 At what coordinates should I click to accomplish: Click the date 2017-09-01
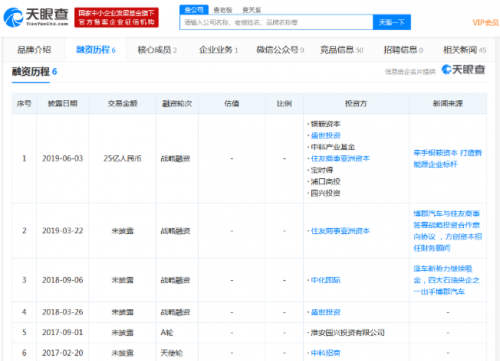[63, 332]
